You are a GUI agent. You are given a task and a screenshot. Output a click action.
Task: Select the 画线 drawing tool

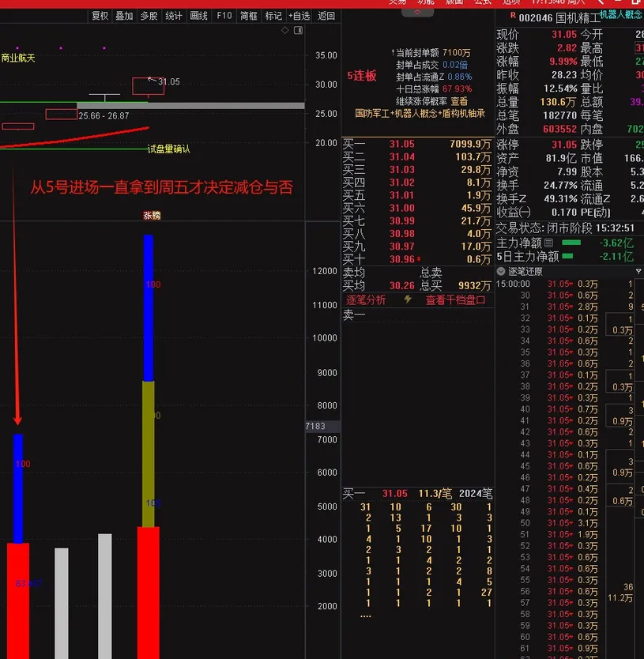(199, 16)
